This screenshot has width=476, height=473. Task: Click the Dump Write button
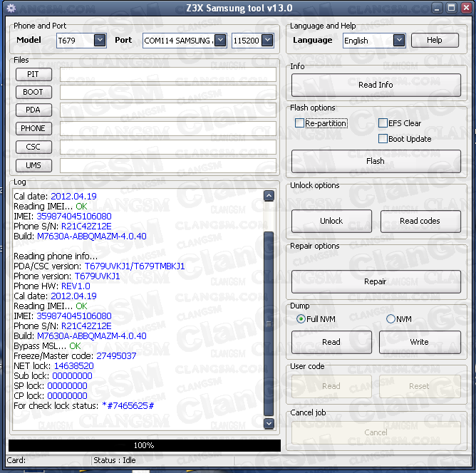tap(420, 342)
